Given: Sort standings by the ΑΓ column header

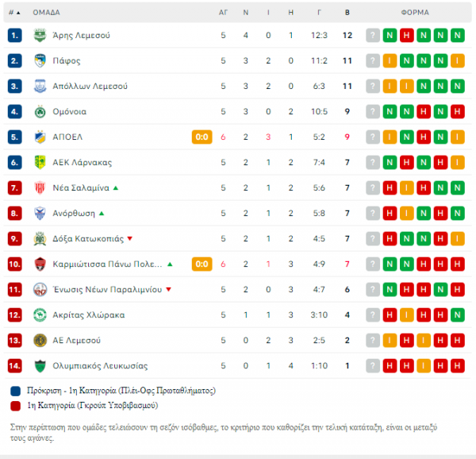Looking at the screenshot, I should pos(223,13).
